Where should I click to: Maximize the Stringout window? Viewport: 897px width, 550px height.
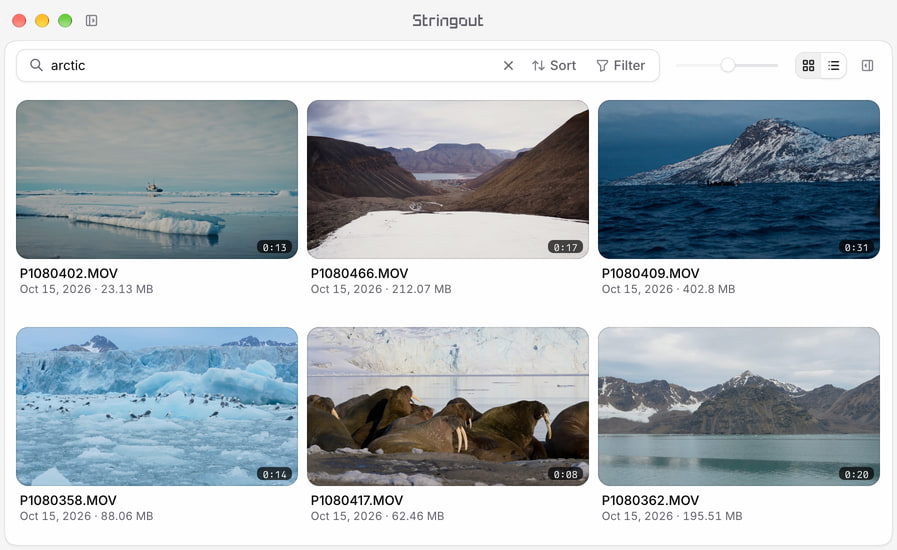point(65,21)
